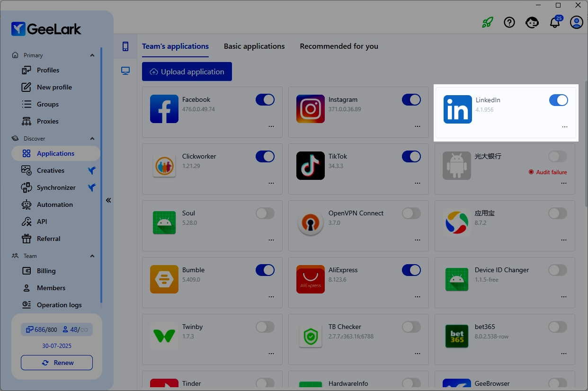Open the help question mark icon
The image size is (588, 391).
coord(509,22)
